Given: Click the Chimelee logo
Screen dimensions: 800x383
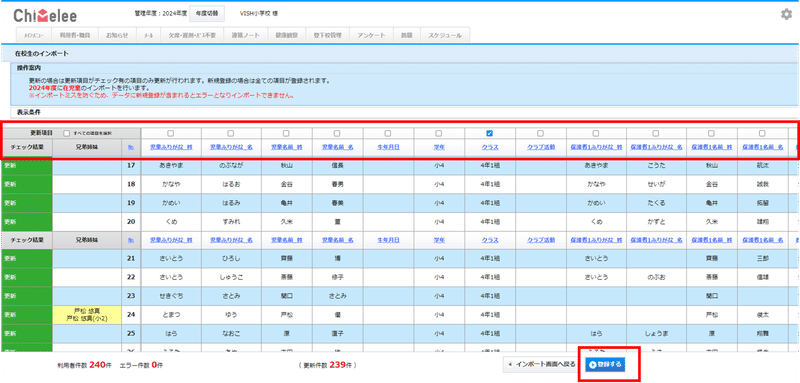Looking at the screenshot, I should (x=45, y=16).
